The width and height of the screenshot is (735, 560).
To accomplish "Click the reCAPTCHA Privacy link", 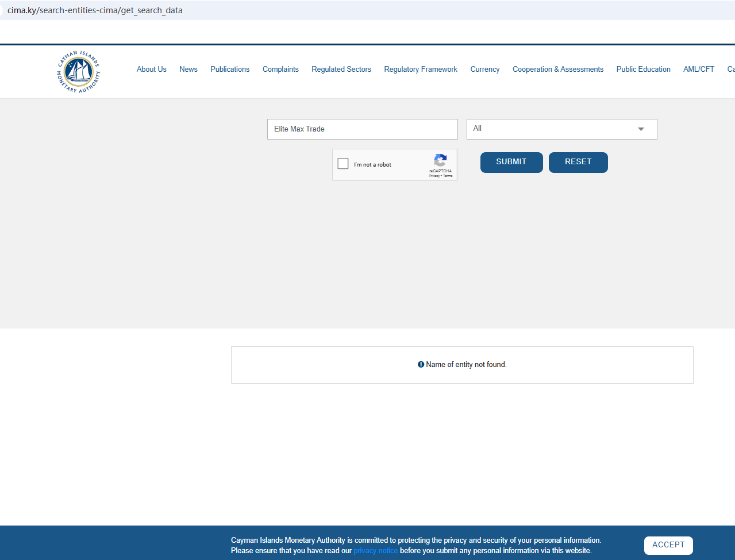I will coord(434,176).
